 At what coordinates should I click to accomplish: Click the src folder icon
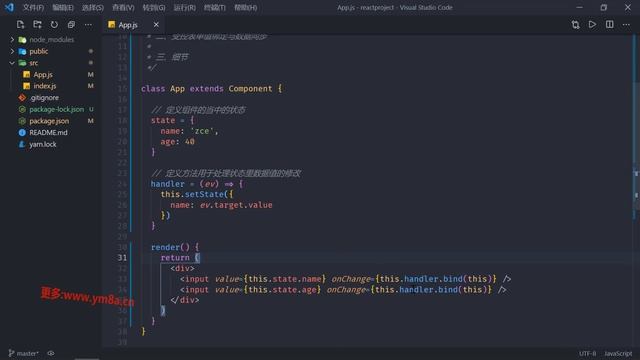pos(22,63)
